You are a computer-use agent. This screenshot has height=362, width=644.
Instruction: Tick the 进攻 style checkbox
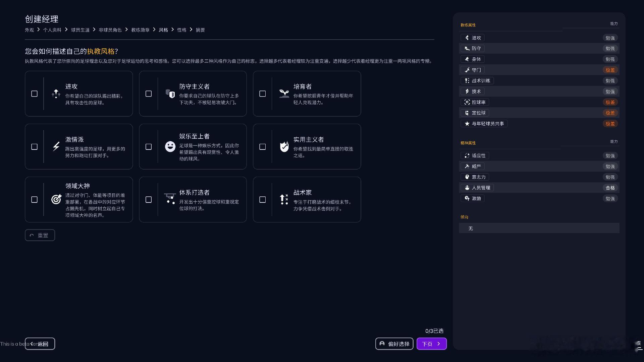point(34,94)
